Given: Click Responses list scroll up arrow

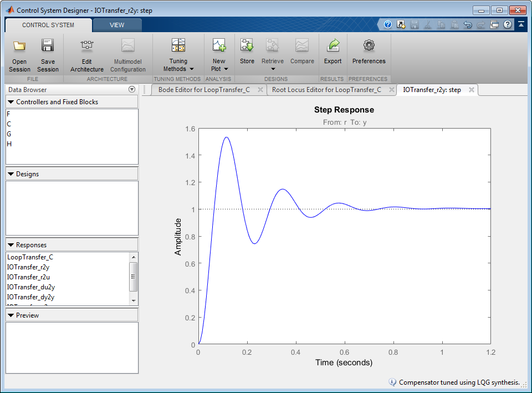Looking at the screenshot, I should [134, 257].
